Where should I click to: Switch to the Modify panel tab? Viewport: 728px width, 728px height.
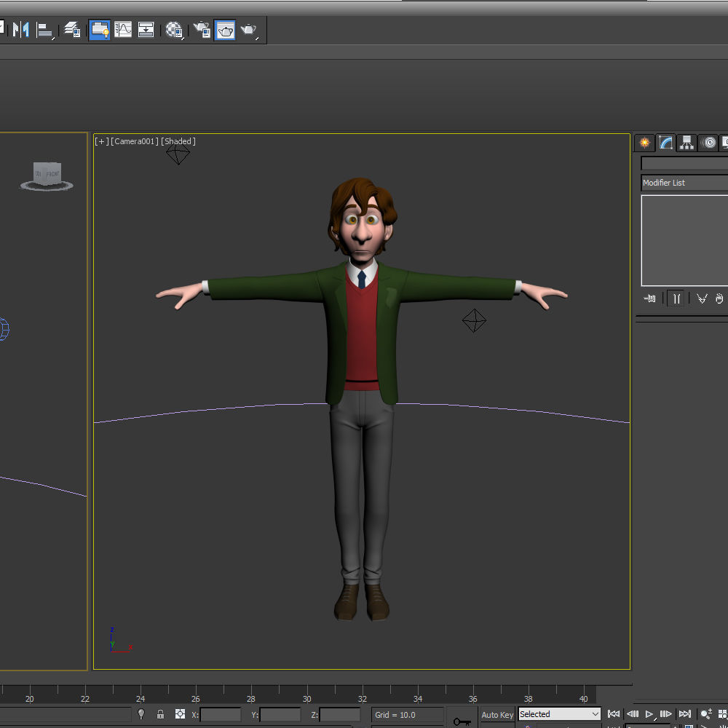[665, 143]
